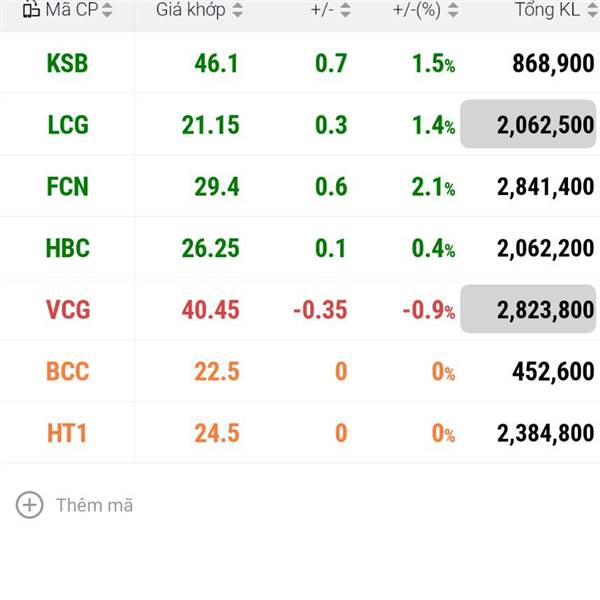Open BCC stock symbol
Viewport: 600px width, 600px height.
[x=67, y=372]
